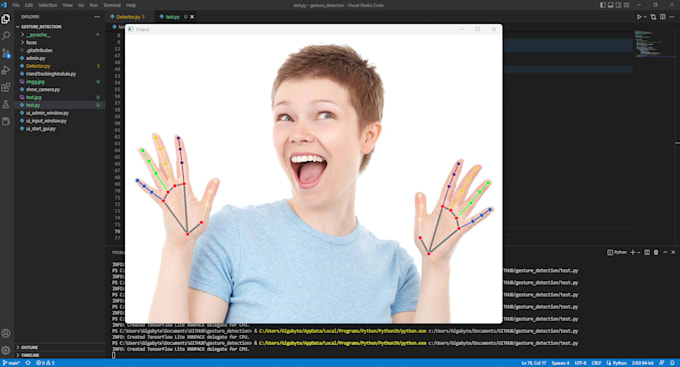Click the Customize Layout icon
The image size is (680, 367).
coord(626,5)
